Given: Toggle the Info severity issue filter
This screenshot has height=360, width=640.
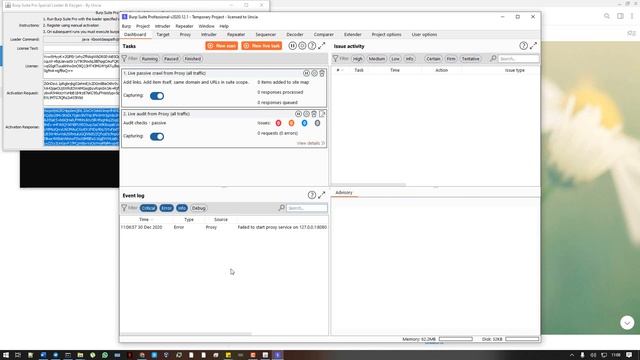Looking at the screenshot, I should pos(409,59).
